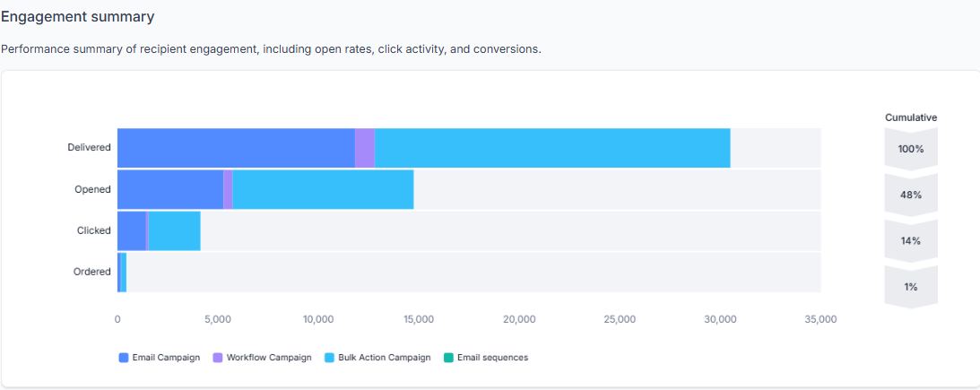Click the purple Workflow Campaign legend swatch
Image resolution: width=980 pixels, height=390 pixels.
click(218, 358)
